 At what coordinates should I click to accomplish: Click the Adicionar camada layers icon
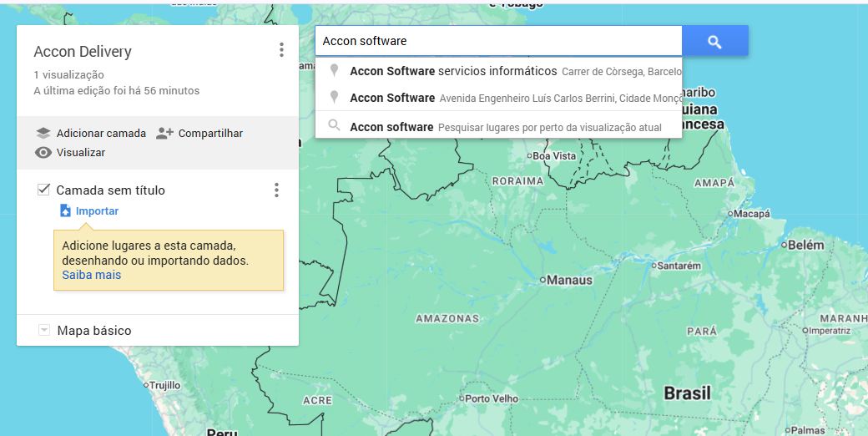(x=43, y=133)
